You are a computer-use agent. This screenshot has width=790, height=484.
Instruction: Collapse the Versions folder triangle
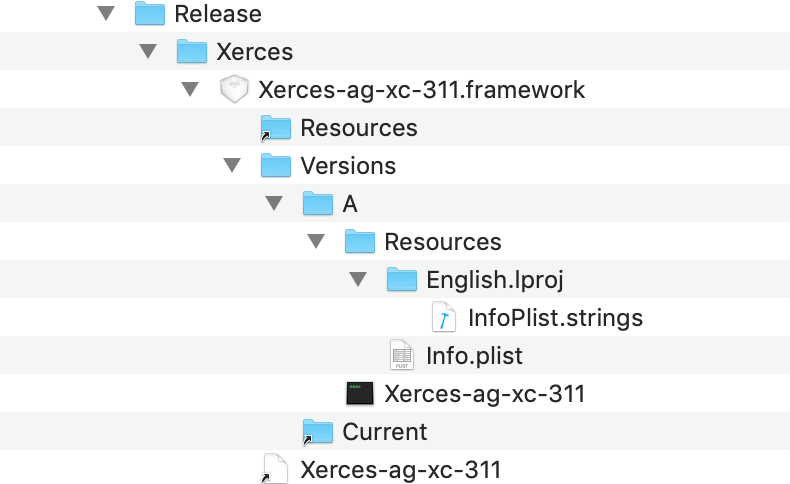(231, 166)
